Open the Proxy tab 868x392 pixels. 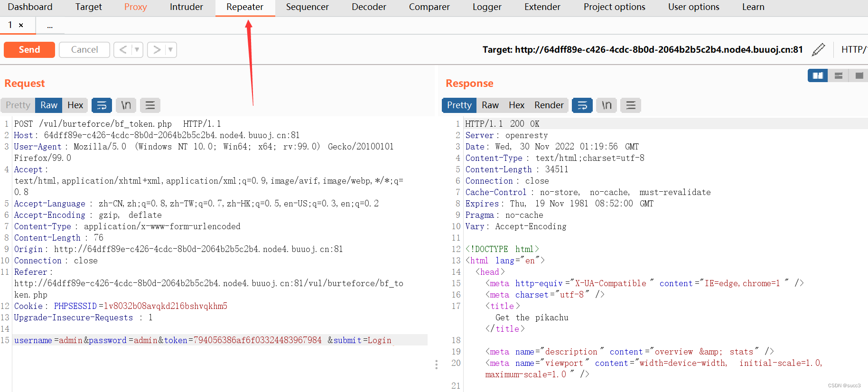click(135, 7)
